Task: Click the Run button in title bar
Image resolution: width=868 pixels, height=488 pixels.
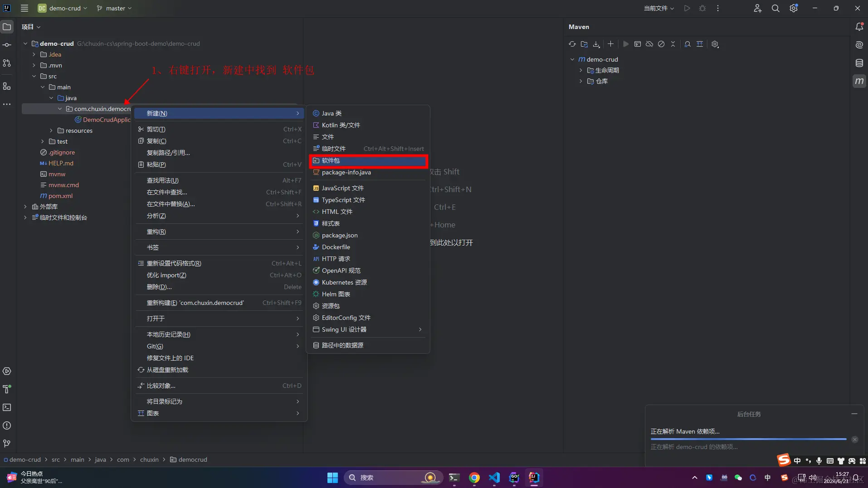Action: point(687,8)
